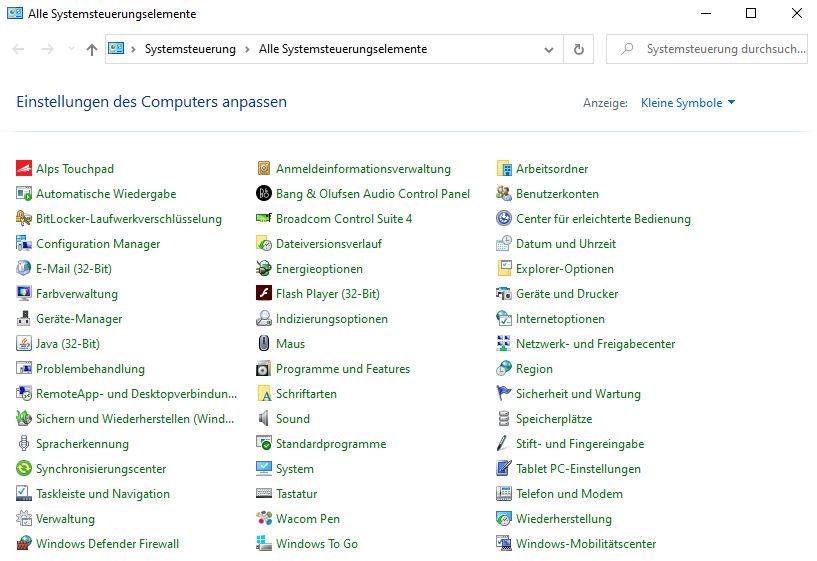
Task: Click the Datum und Uhrzeit icon
Action: tap(504, 244)
